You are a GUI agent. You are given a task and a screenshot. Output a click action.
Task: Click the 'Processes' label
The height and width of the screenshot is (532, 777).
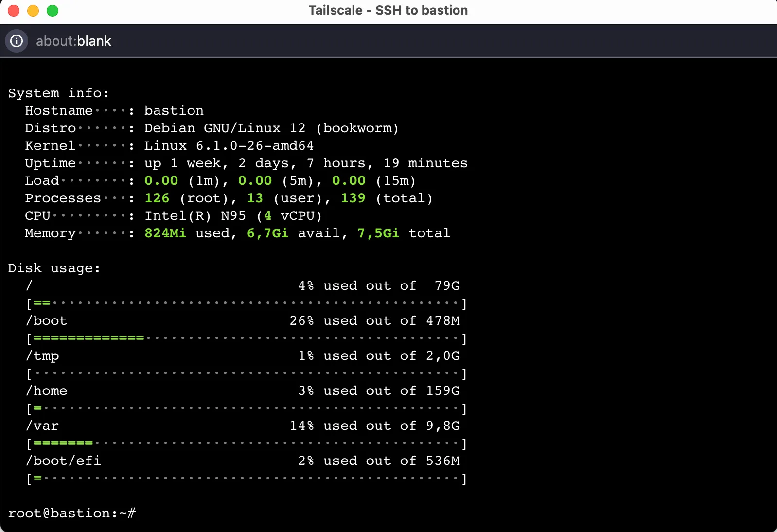[x=63, y=198]
